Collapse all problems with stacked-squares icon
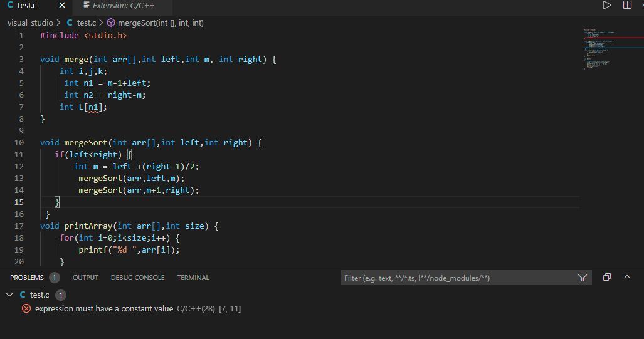Screen dimensions: 644x339 [x=606, y=278]
